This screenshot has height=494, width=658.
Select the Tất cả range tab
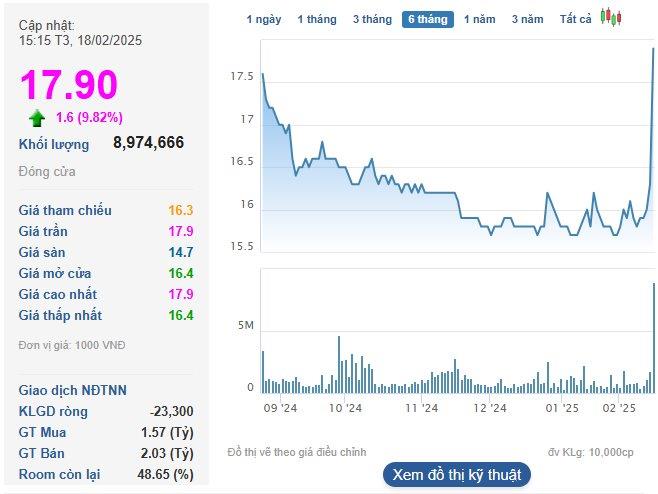click(x=575, y=19)
